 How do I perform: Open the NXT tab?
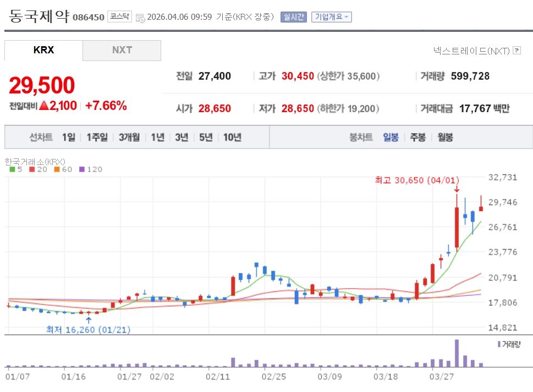(122, 50)
